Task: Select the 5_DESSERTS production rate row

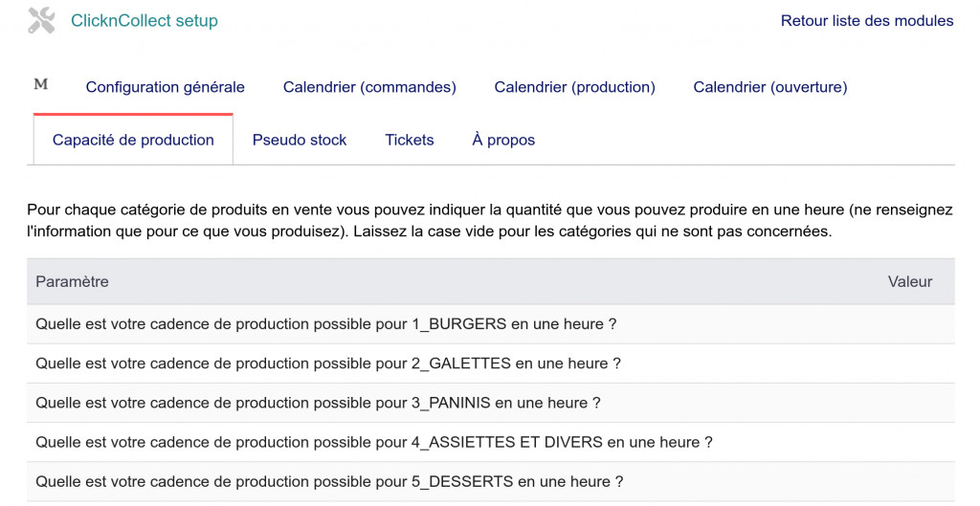Action: click(x=491, y=482)
